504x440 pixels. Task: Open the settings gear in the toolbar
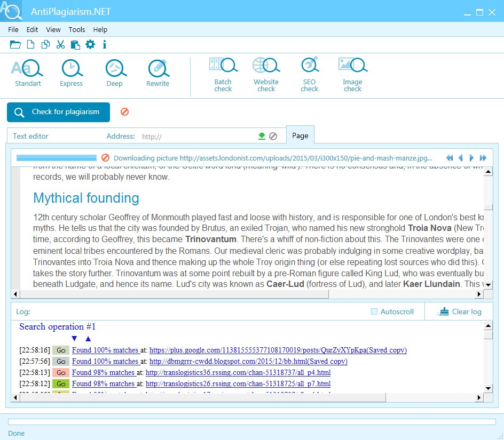tap(90, 44)
